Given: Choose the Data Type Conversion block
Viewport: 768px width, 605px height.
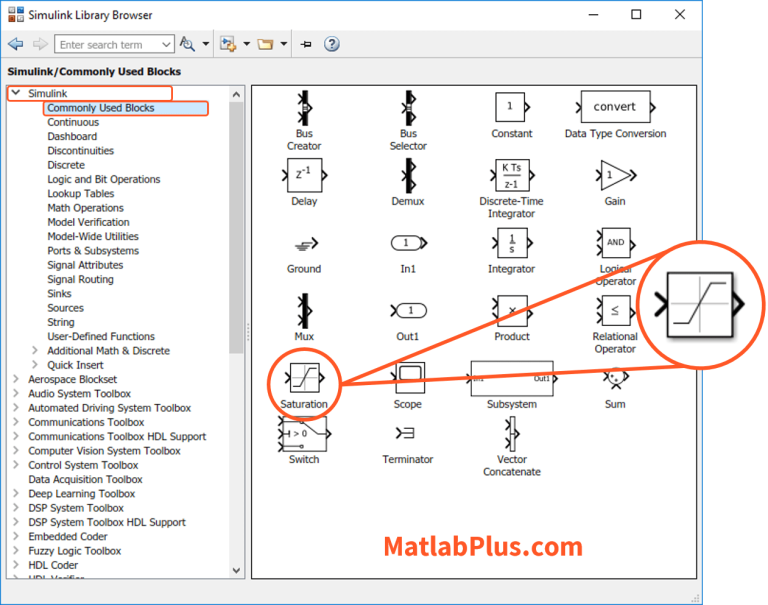Looking at the screenshot, I should [615, 107].
